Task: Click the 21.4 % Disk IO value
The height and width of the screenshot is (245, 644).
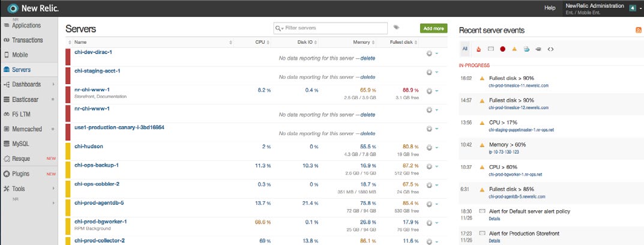Action: [x=310, y=203]
